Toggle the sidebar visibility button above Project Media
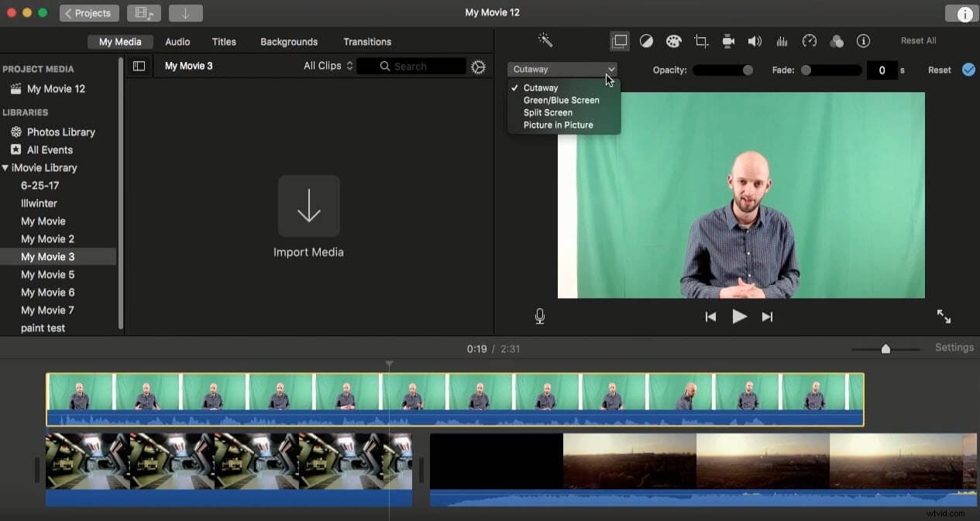This screenshot has width=980, height=521. coord(139,66)
